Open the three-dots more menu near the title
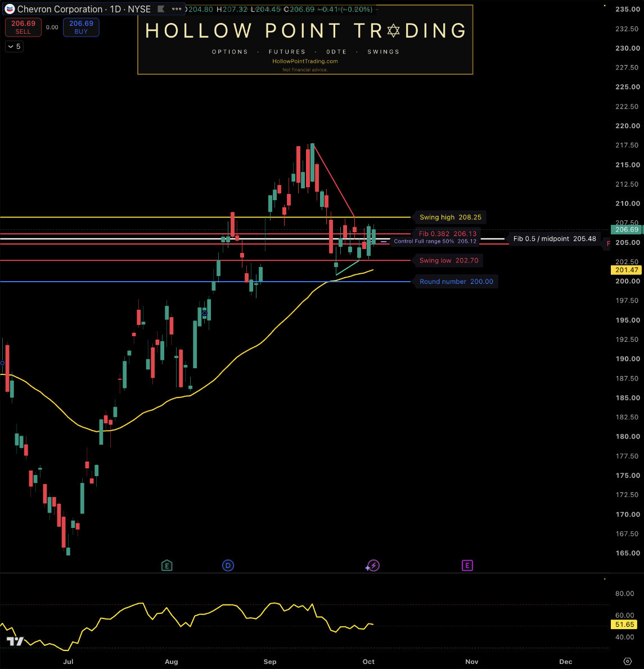This screenshot has height=669, width=644. (x=177, y=9)
